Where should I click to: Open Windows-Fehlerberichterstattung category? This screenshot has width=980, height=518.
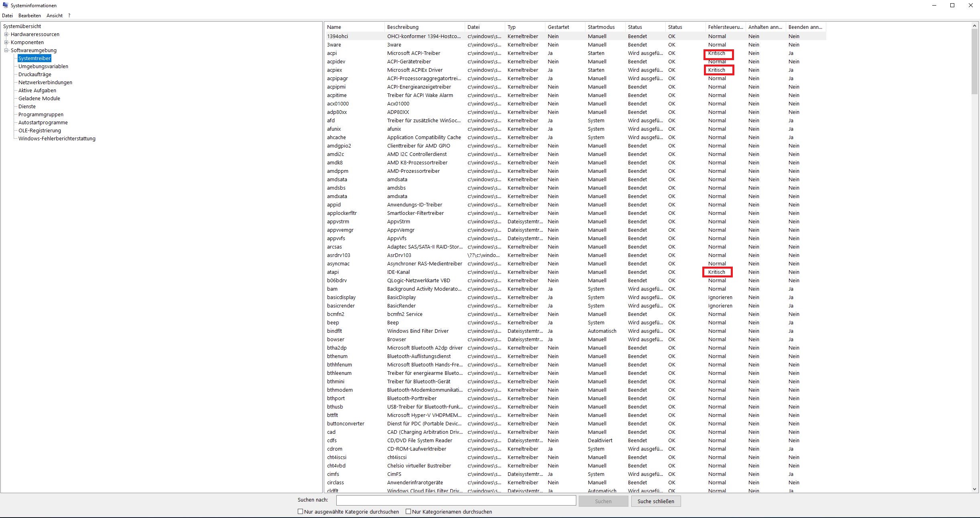tap(57, 139)
